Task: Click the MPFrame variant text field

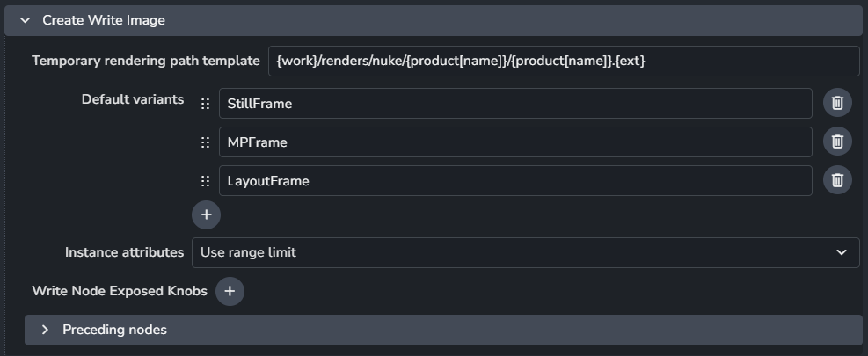Action: [x=514, y=142]
